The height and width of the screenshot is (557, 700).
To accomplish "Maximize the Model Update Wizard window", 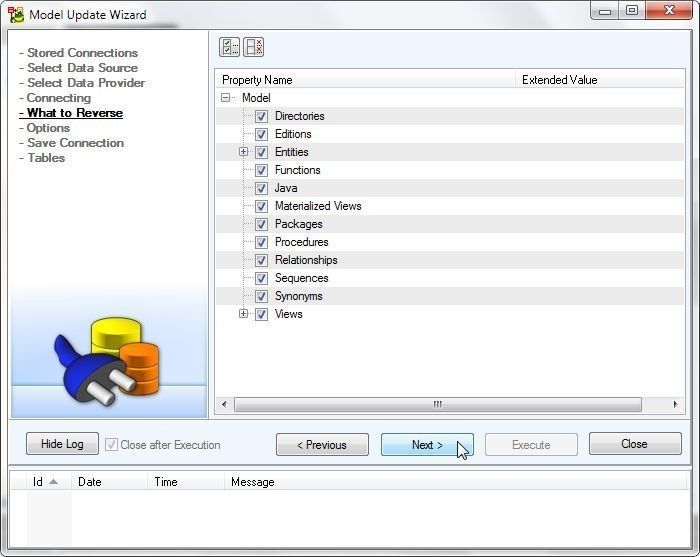I will pos(632,11).
